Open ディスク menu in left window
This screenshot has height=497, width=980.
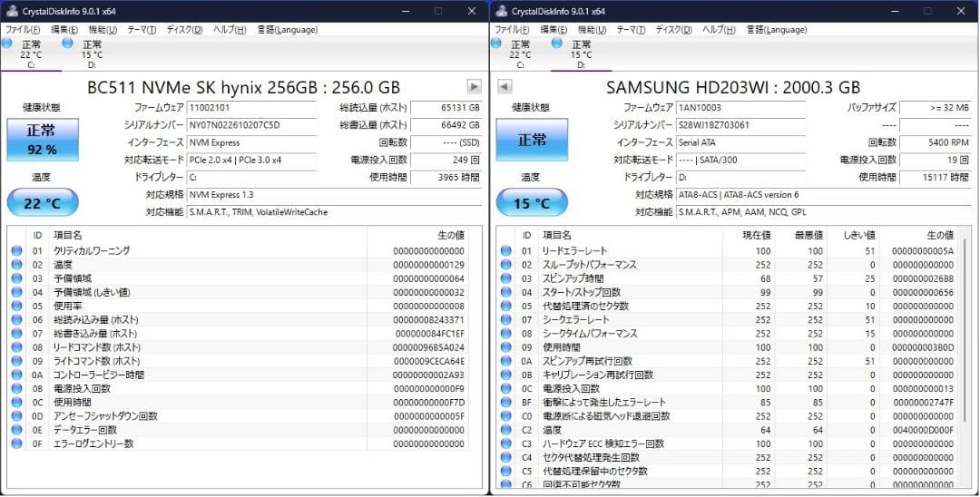pos(184,29)
